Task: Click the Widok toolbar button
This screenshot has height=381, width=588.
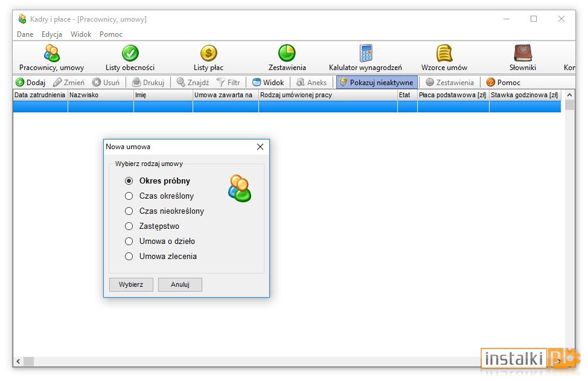Action: [268, 83]
